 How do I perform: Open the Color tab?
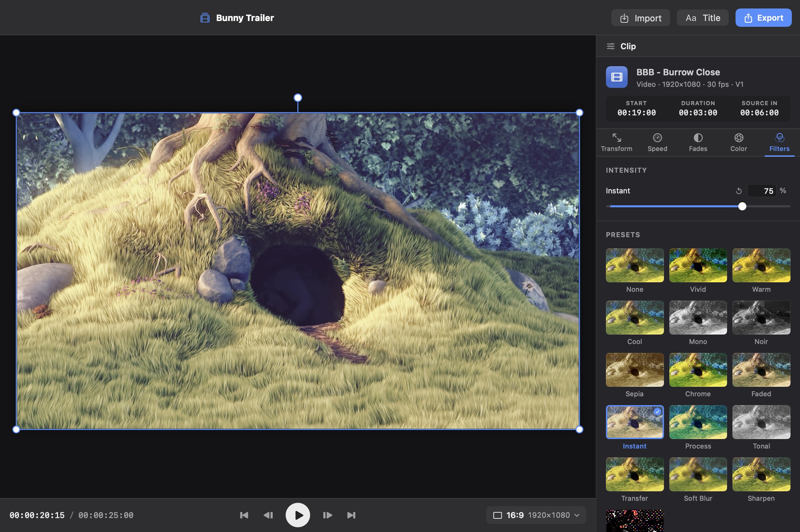pyautogui.click(x=739, y=142)
